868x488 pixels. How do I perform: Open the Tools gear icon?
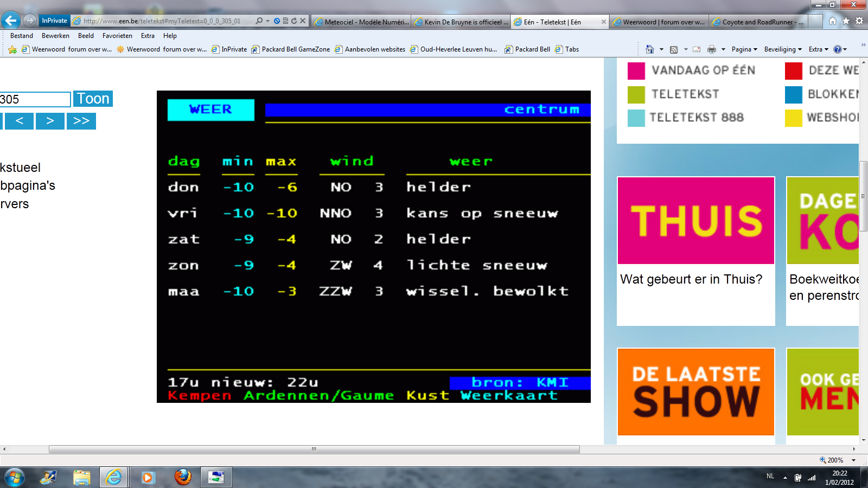point(859,21)
